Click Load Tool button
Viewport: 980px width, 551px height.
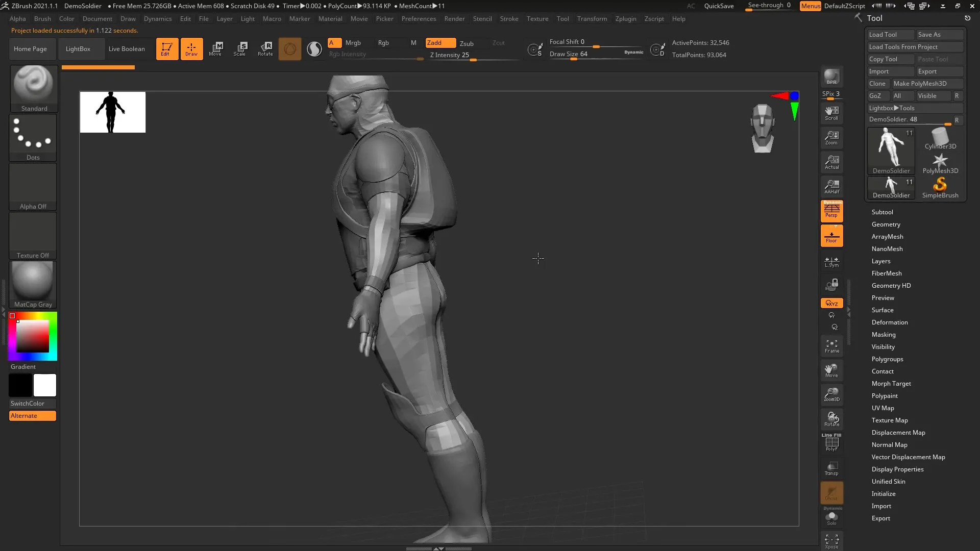[891, 35]
